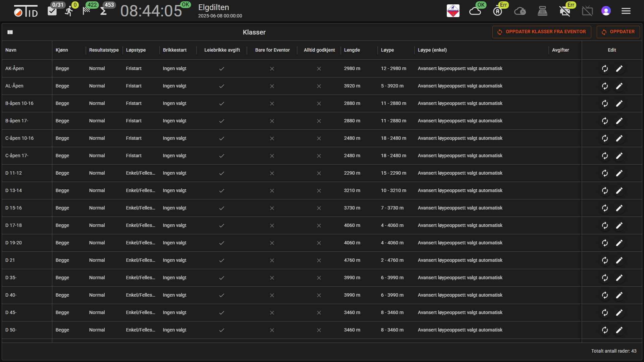Toggle Alltid godkjent for D 40-

[x=319, y=295]
